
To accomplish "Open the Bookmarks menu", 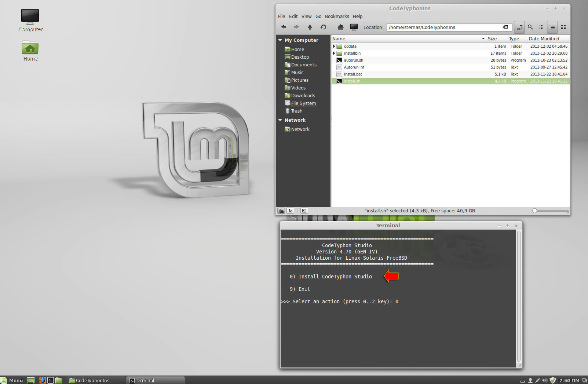I will tap(337, 17).
